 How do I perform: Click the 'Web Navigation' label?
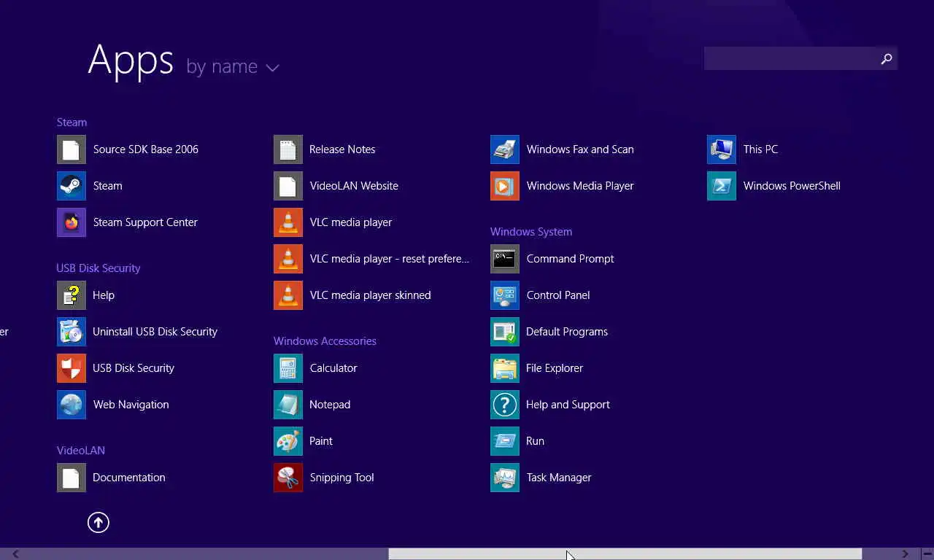tap(131, 405)
